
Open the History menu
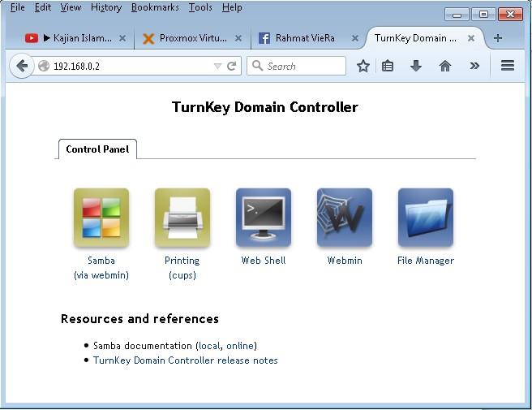106,7
